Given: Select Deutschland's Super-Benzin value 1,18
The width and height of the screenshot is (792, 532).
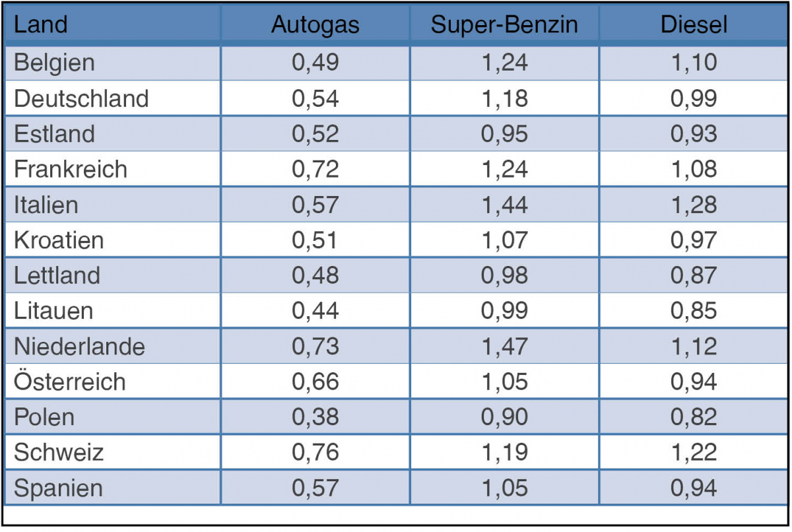Looking at the screenshot, I should point(504,98).
